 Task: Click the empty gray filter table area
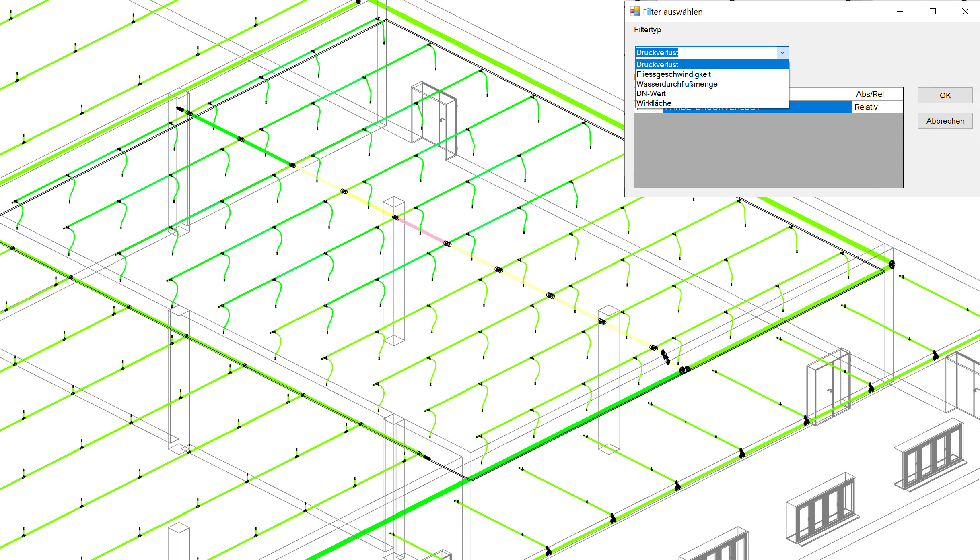pos(768,150)
